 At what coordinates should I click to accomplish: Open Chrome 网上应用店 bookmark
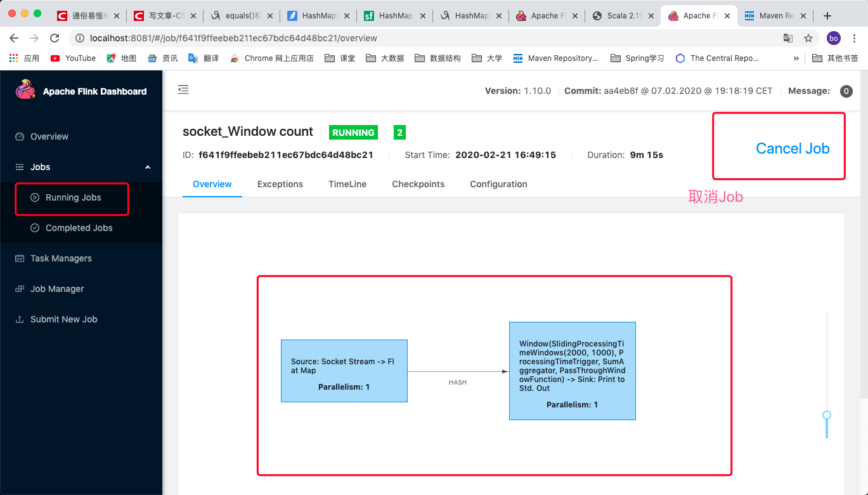tap(271, 58)
